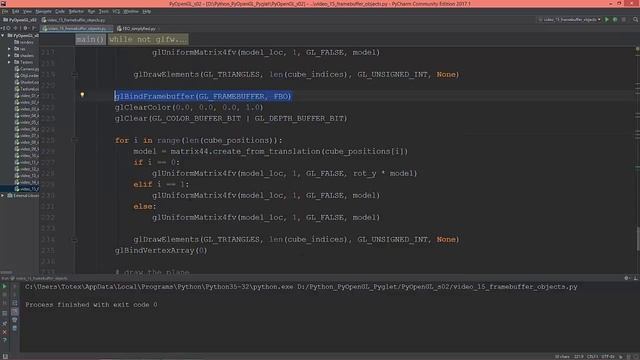
Task: Click the pin tab icon in Run panel
Action: pos(4,323)
